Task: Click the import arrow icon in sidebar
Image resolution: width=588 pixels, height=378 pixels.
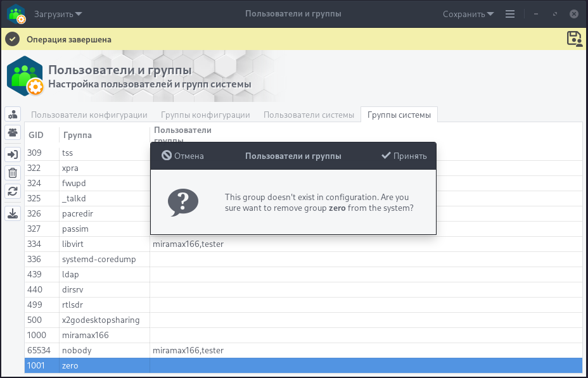Action: [13, 154]
